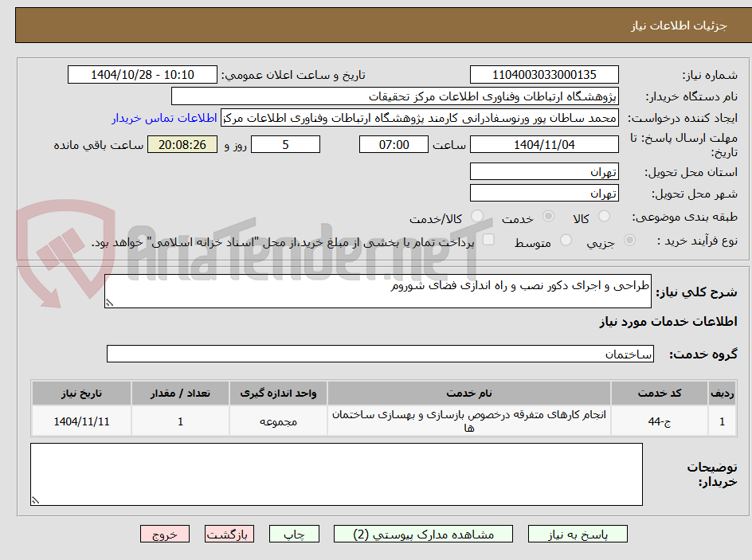Viewport: 752px width, 560px height.
Task: Click the ساعت باقي مانده label
Action: pos(98,145)
